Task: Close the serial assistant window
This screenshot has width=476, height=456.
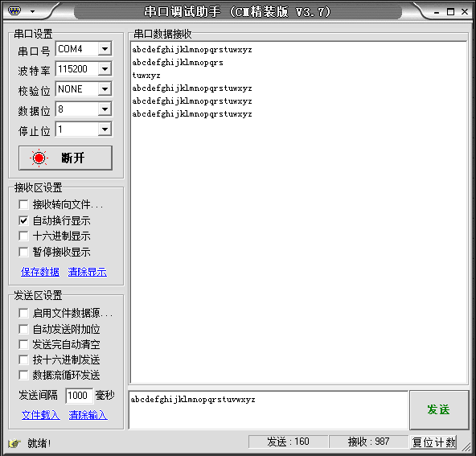Action: tap(465, 11)
